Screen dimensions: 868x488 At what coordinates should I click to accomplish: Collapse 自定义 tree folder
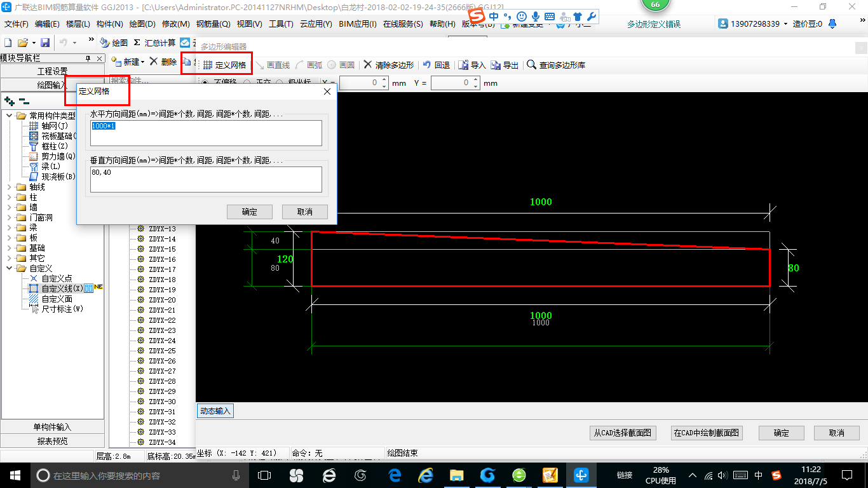pyautogui.click(x=10, y=268)
